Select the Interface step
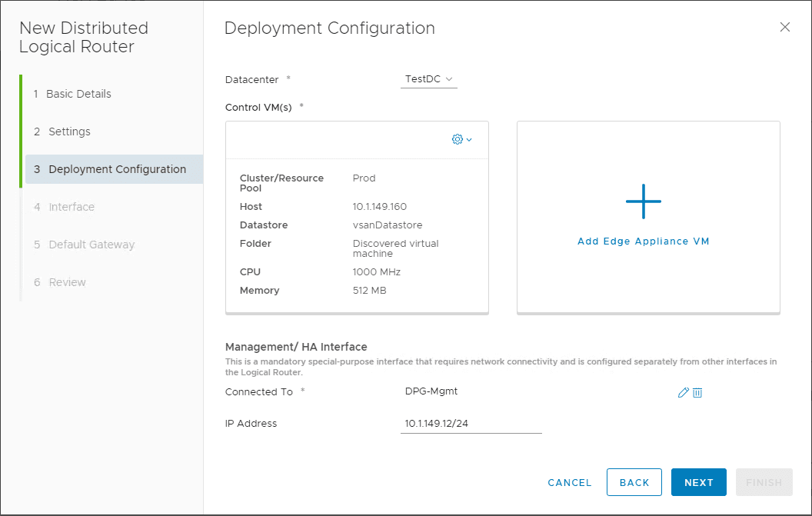This screenshot has width=812, height=516. pos(68,206)
